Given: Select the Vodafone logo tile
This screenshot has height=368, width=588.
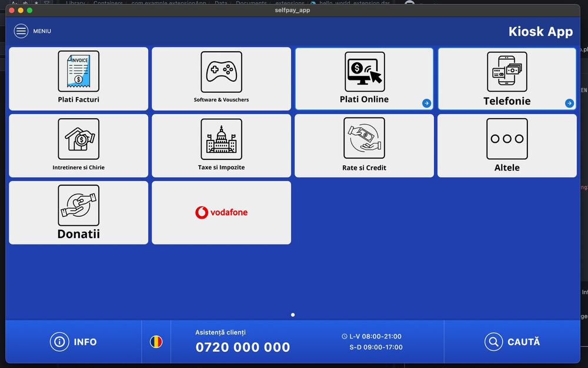Looking at the screenshot, I should (x=221, y=212).
